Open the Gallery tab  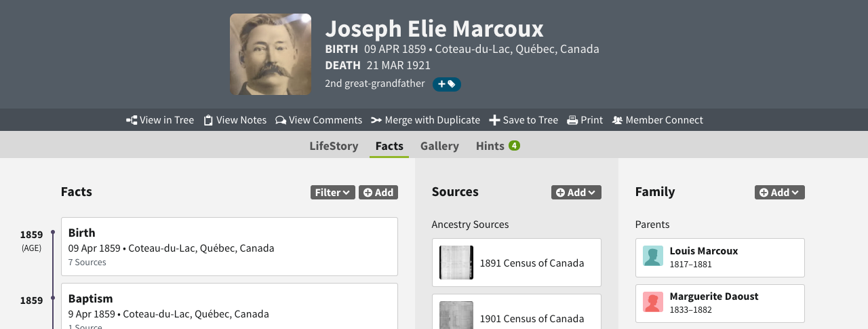(x=439, y=146)
